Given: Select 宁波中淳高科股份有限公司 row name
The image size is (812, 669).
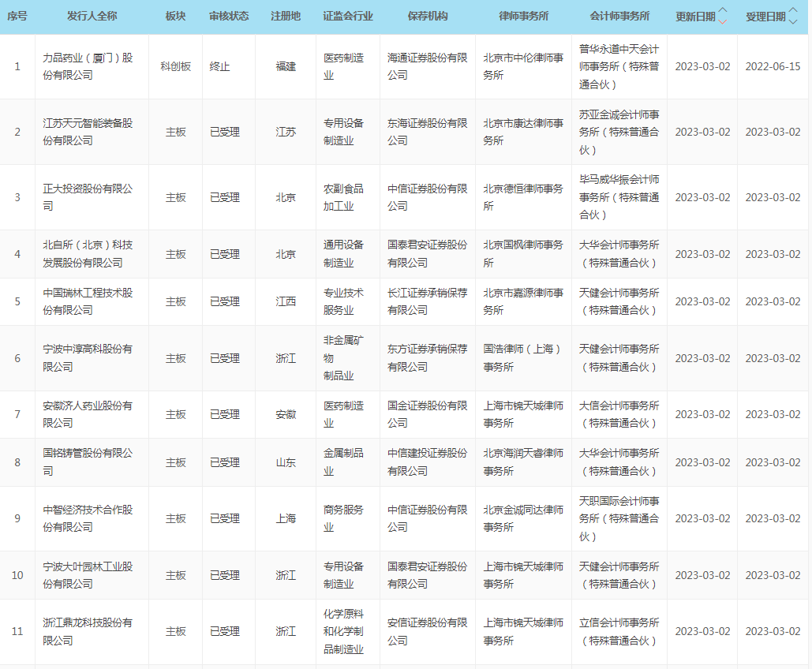Looking at the screenshot, I should (x=88, y=358).
